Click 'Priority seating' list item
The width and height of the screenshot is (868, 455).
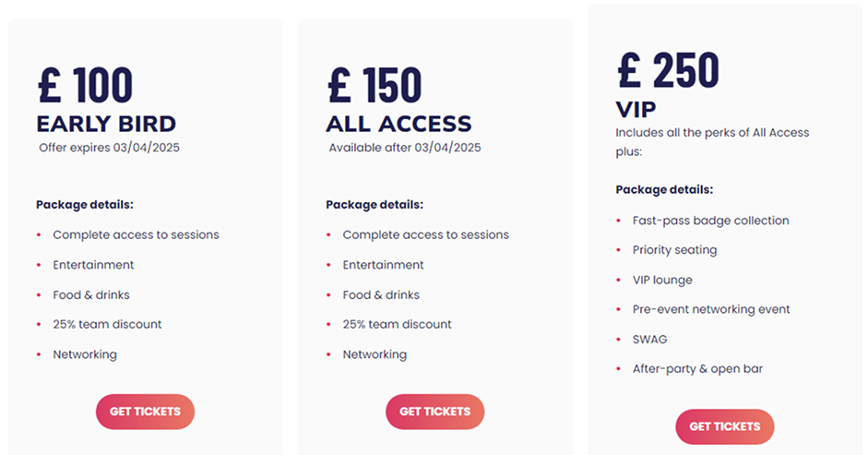tap(675, 250)
